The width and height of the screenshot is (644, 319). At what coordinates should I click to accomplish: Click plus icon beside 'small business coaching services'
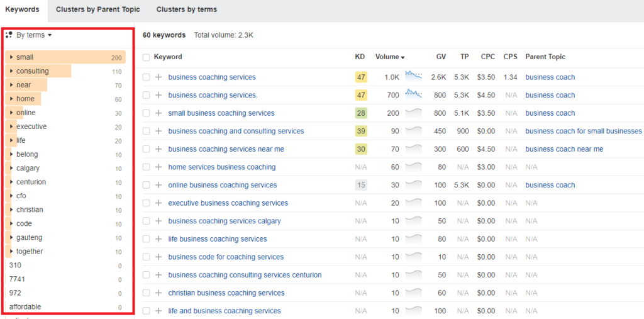(x=158, y=113)
